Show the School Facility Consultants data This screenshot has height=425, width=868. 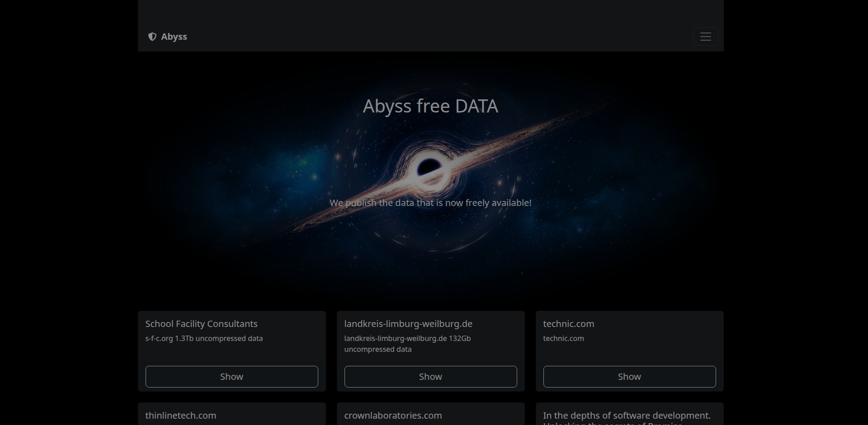pos(231,377)
